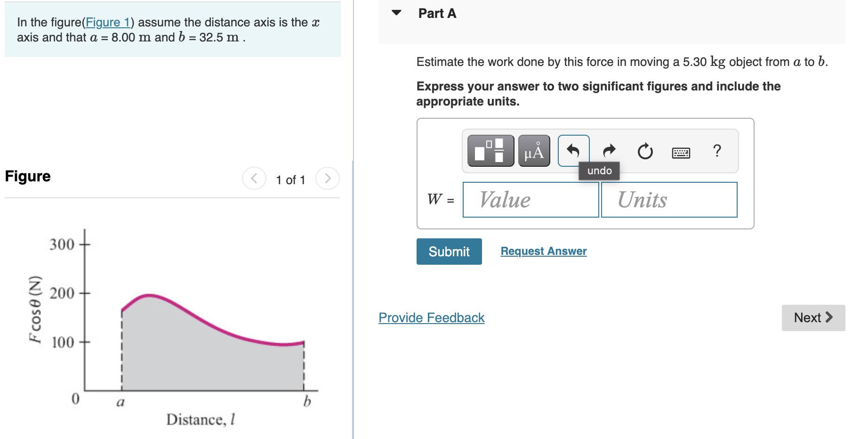Viewport: 868px width, 439px height.
Task: Reset the answer with the circular reset icon
Action: 644,151
